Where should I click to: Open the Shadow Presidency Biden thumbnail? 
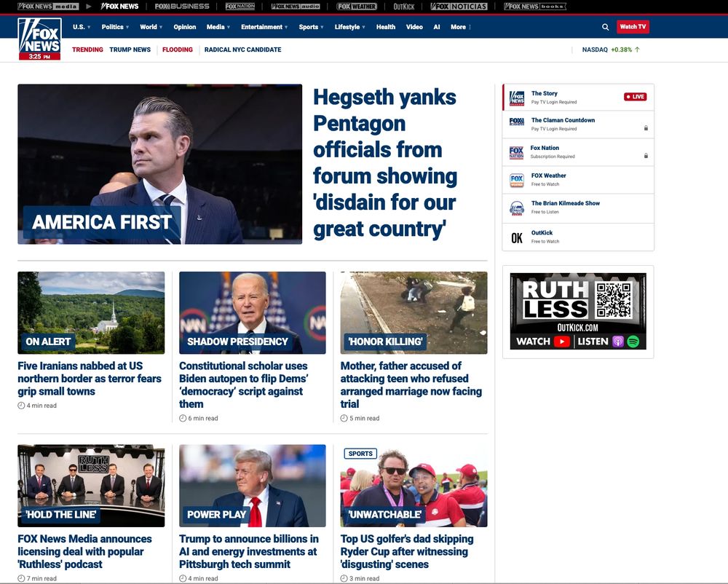pos(253,313)
